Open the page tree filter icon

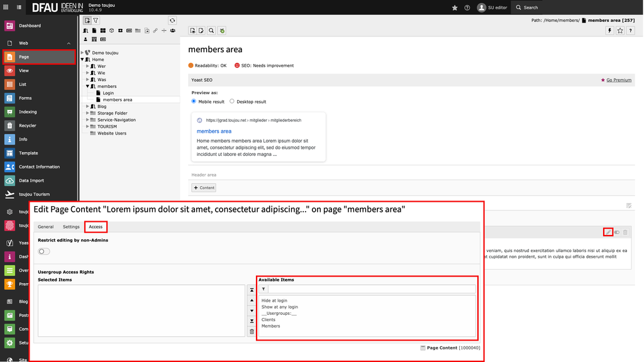[x=96, y=21]
